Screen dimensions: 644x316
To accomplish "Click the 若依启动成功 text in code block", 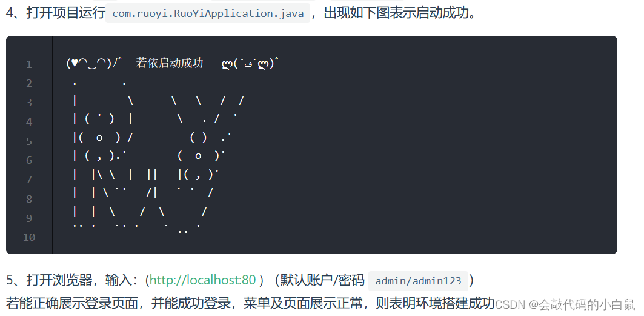I will click(170, 63).
